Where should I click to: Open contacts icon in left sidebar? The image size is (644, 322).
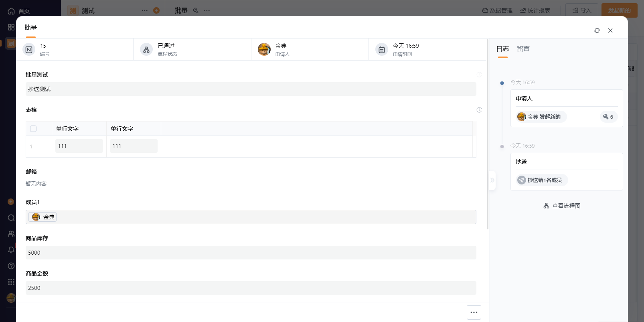tap(11, 234)
